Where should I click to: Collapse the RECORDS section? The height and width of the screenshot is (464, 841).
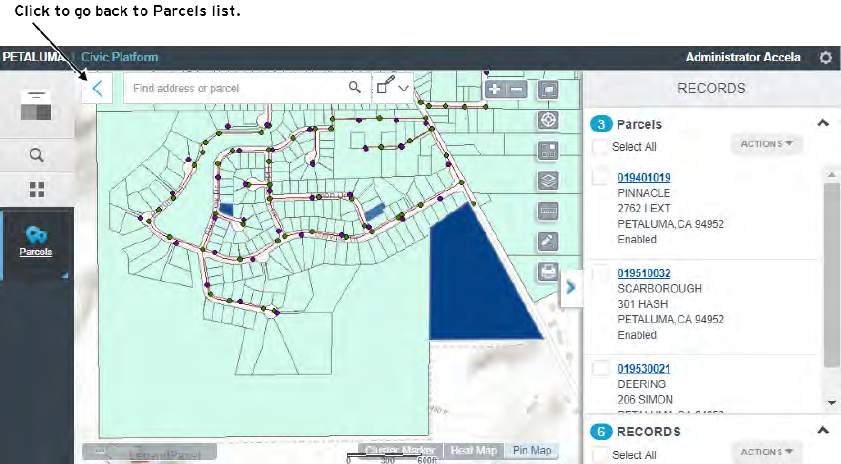tap(823, 430)
